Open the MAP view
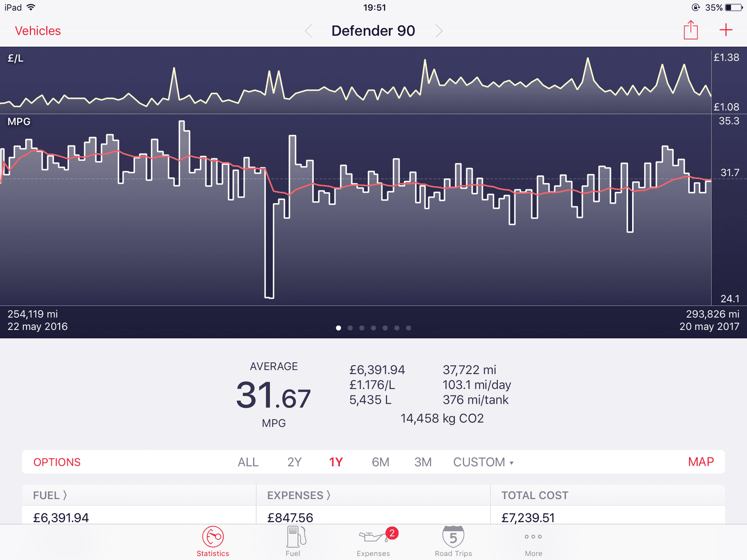 pos(701,462)
